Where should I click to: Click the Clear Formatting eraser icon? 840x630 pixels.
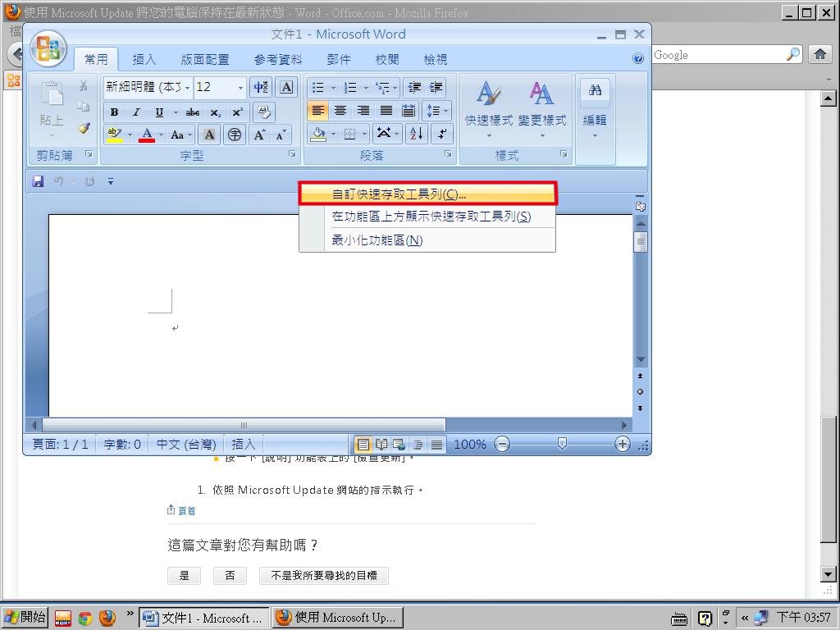coord(263,112)
